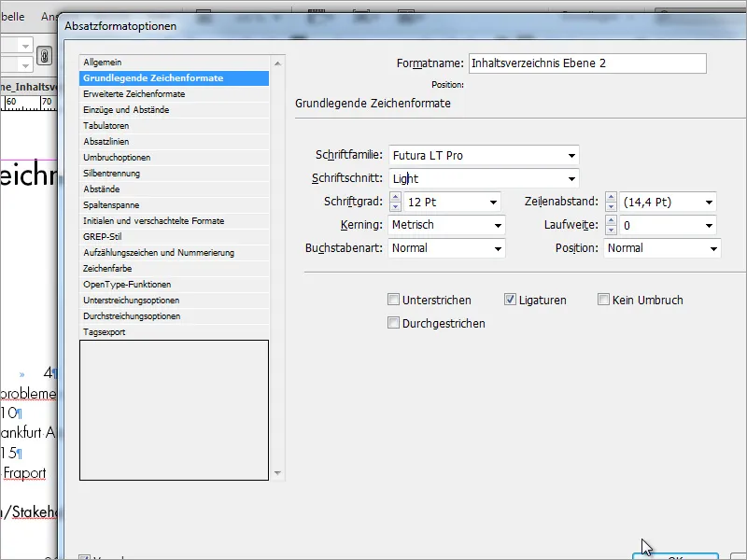Increase Schriftgrad with up stepper arrow
The width and height of the screenshot is (747, 560).
tap(395, 197)
